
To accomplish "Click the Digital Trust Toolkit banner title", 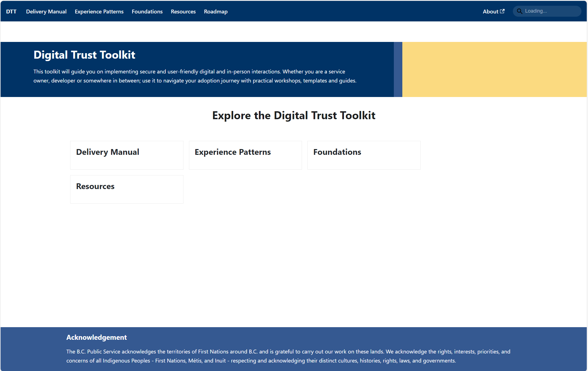I will (x=84, y=55).
